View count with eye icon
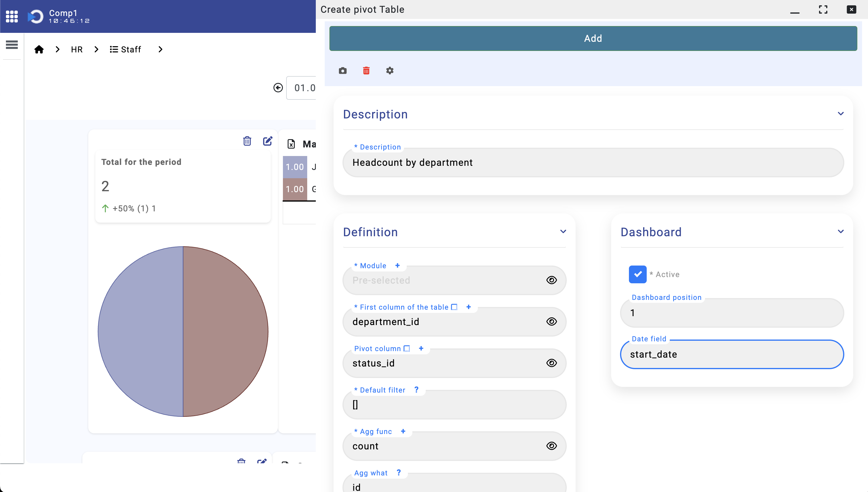 click(552, 446)
